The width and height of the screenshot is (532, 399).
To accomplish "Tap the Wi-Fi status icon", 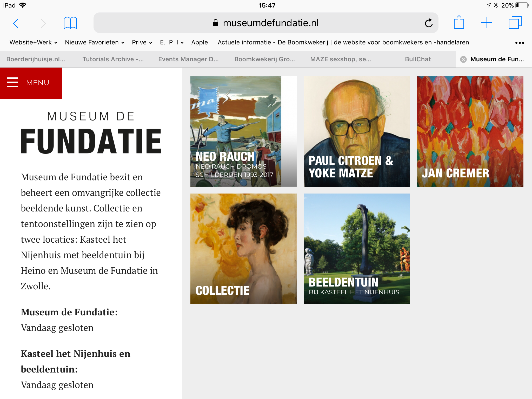I will coord(23,5).
